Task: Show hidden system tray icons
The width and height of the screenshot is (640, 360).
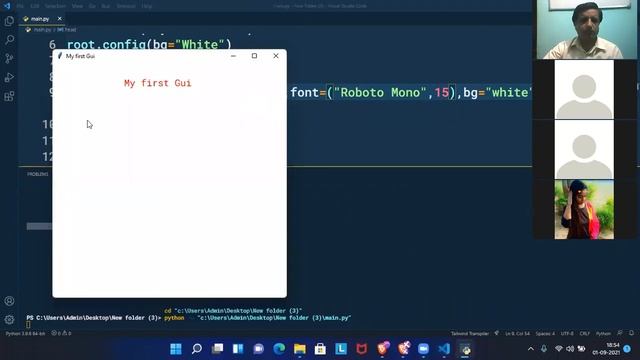Action: tap(531, 349)
